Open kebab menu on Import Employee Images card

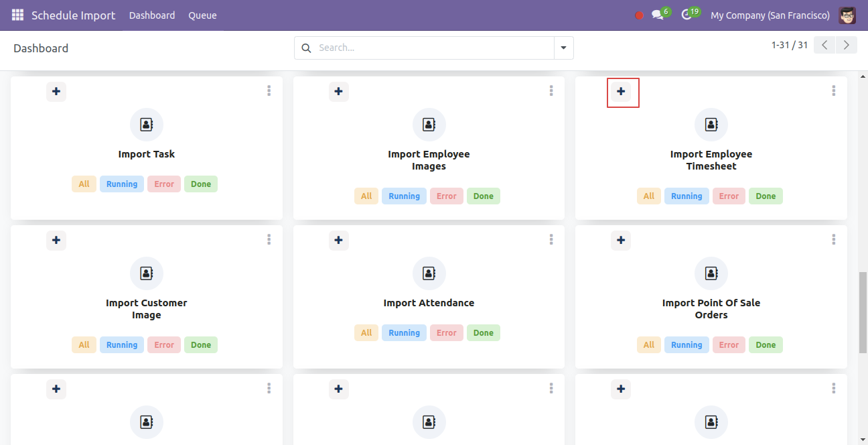[x=551, y=91]
